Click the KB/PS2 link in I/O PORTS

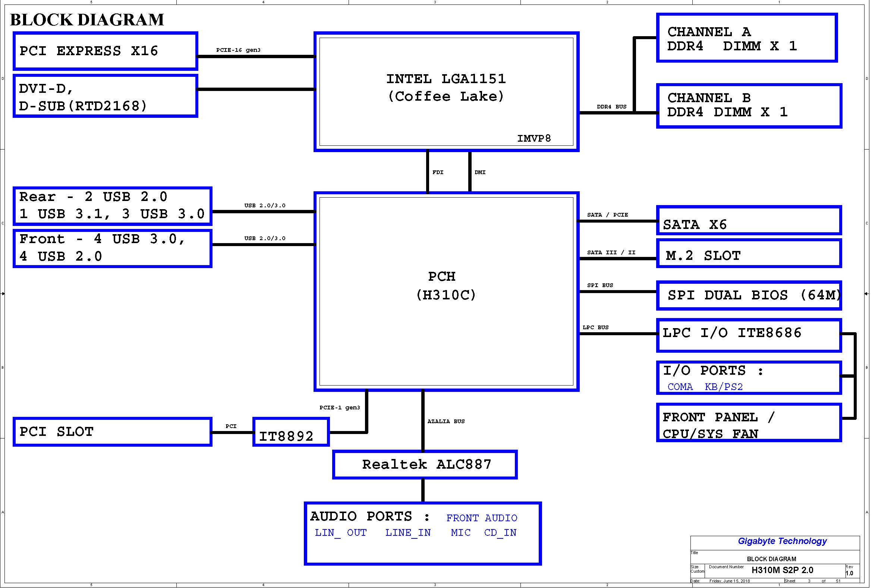coord(724,387)
